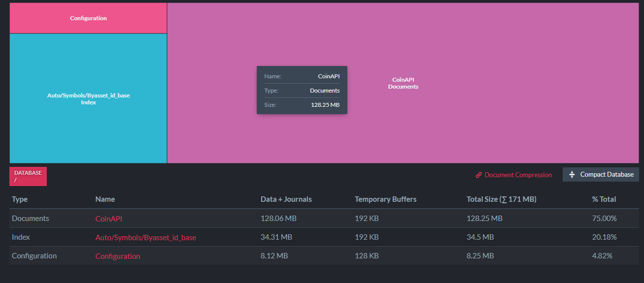Select the DATABASE / breadcrumb tag
Screen dimensions: 644x283
28,176
